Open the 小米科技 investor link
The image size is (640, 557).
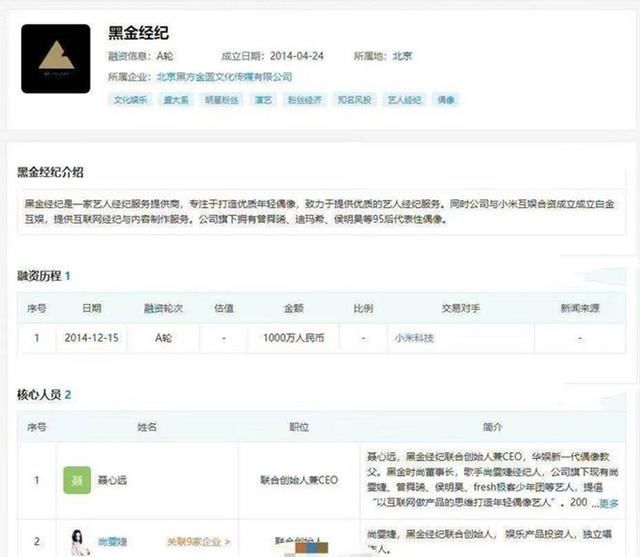click(x=413, y=338)
